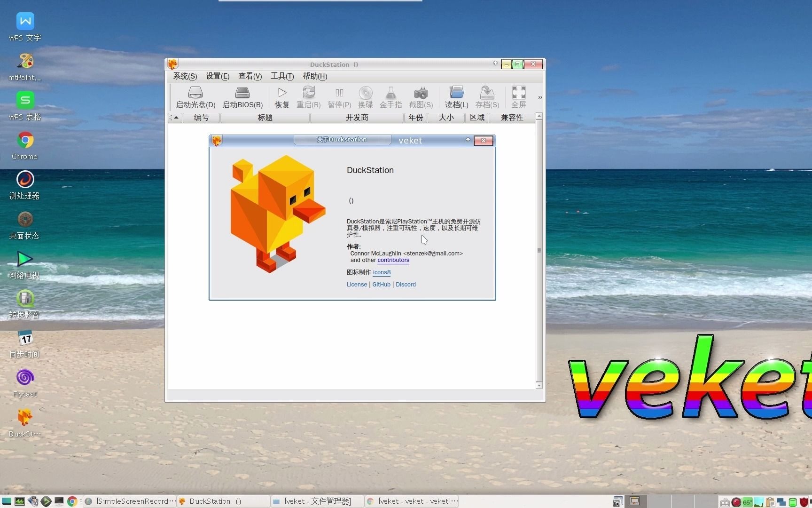Click the game list scrollbar down arrow
The height and width of the screenshot is (508, 812).
pyautogui.click(x=539, y=386)
